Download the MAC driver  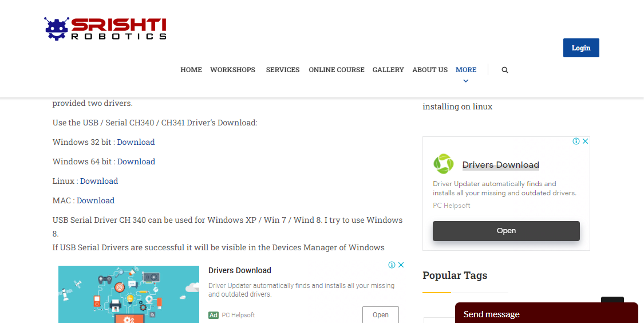pos(96,200)
